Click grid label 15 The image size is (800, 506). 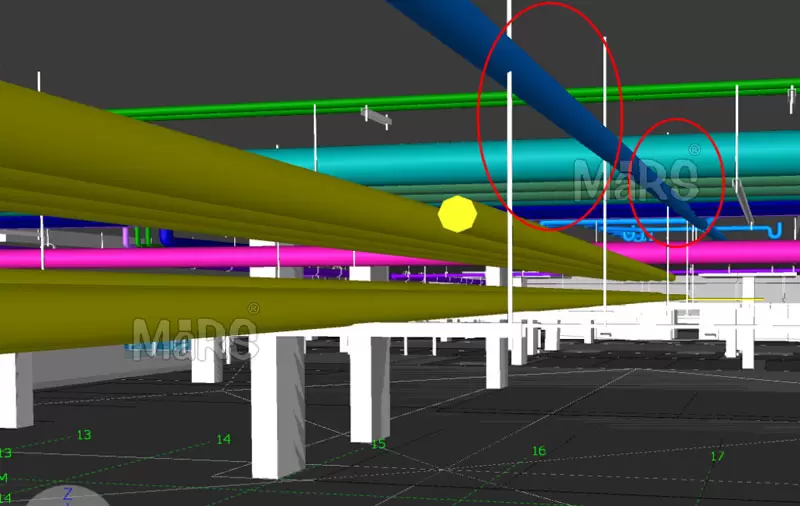click(x=378, y=444)
